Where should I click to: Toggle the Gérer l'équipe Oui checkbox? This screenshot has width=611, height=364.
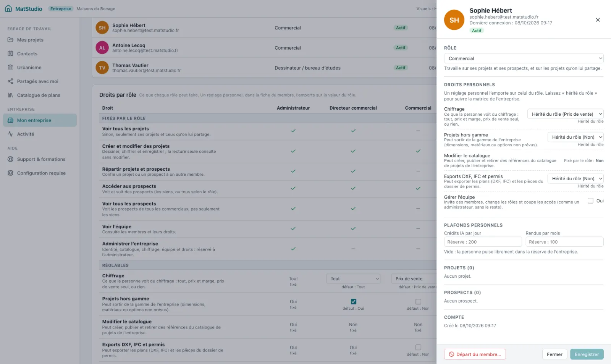click(590, 201)
